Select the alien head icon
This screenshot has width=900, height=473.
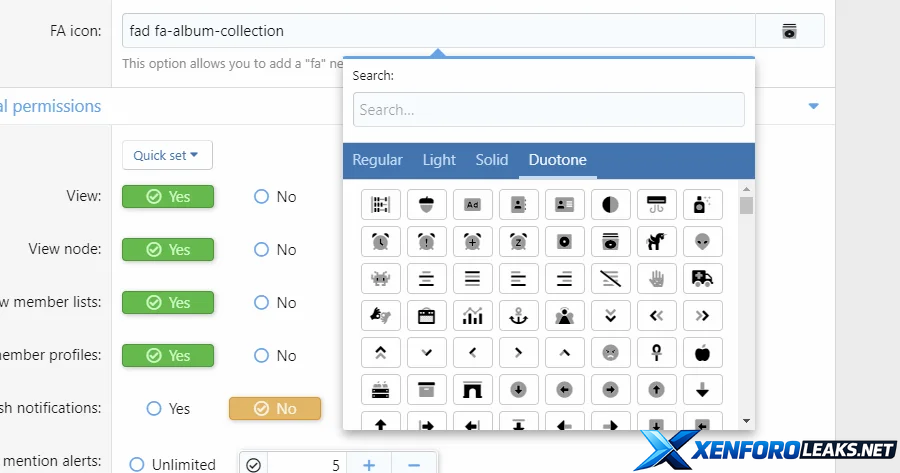tap(702, 242)
